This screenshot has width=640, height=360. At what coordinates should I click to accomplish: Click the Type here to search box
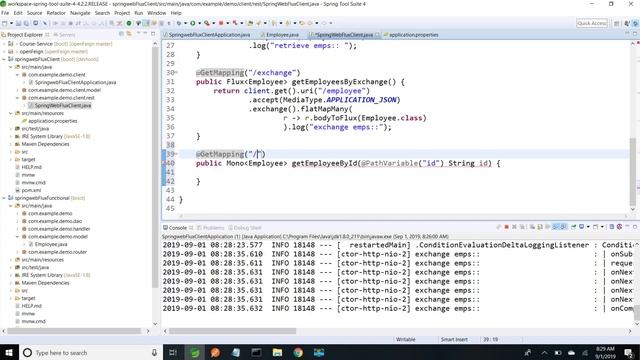click(90, 353)
